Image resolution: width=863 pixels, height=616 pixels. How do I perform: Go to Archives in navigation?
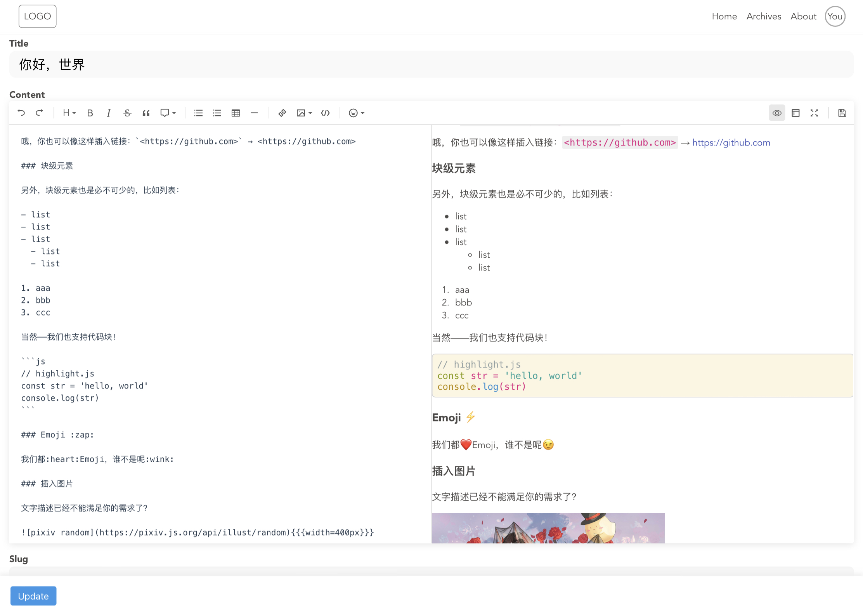pyautogui.click(x=763, y=16)
